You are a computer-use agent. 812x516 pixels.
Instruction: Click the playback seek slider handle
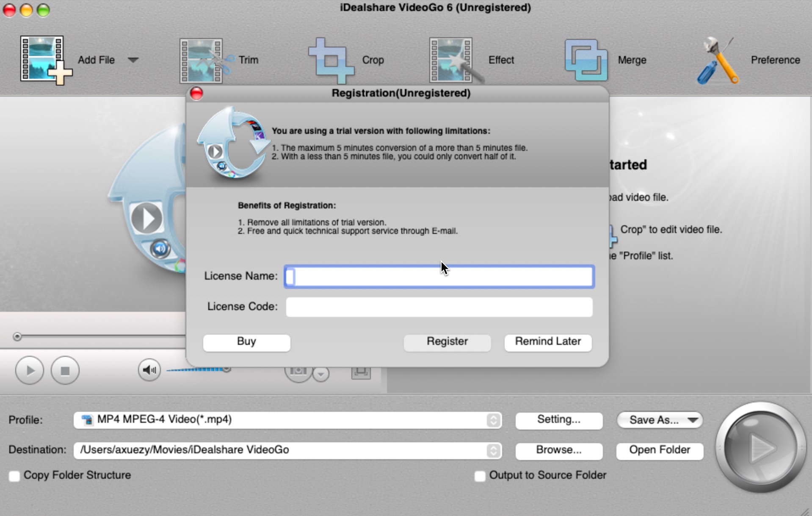click(x=17, y=337)
